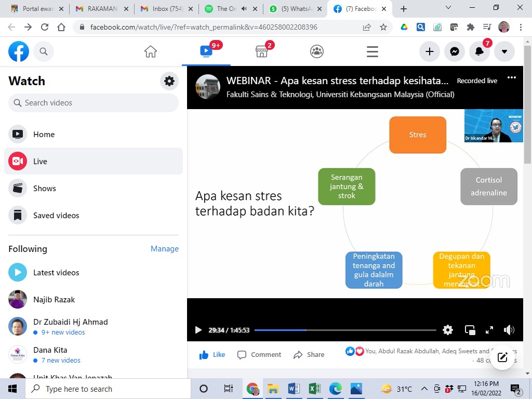Click Manage link beside Following
Viewport: 532px width, 399px height.
point(164,249)
